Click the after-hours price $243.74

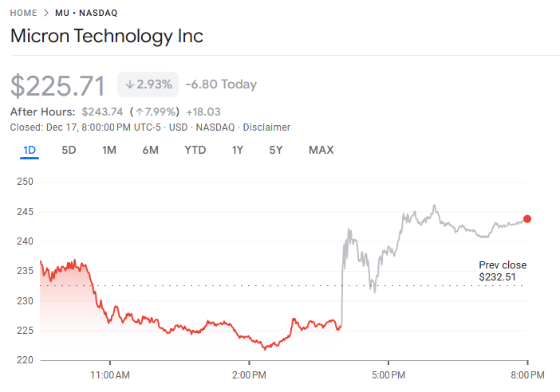(103, 112)
